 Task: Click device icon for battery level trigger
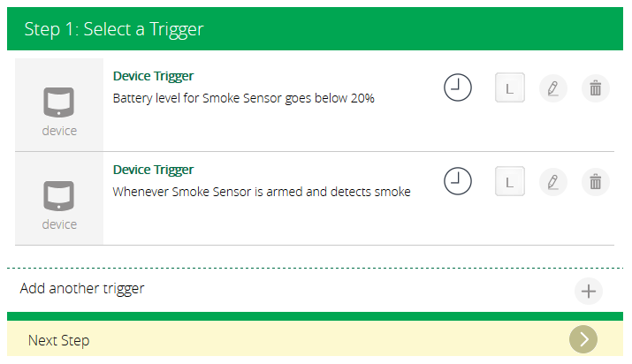[59, 103]
